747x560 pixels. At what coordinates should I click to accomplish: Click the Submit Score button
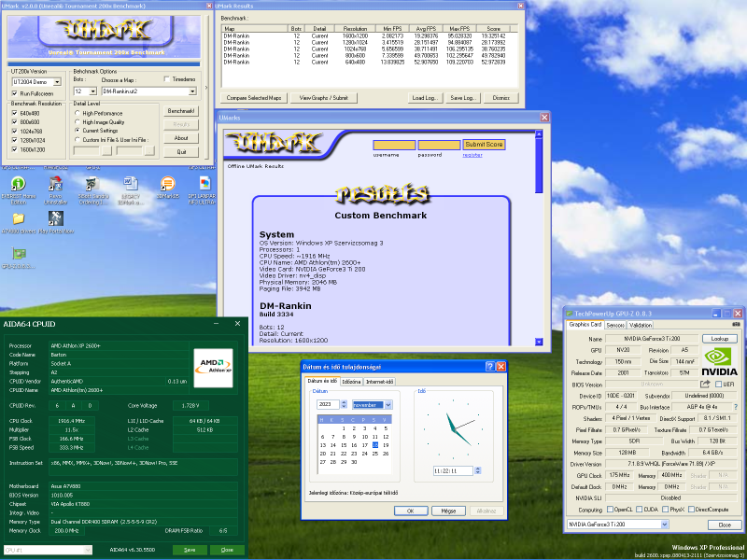484,145
